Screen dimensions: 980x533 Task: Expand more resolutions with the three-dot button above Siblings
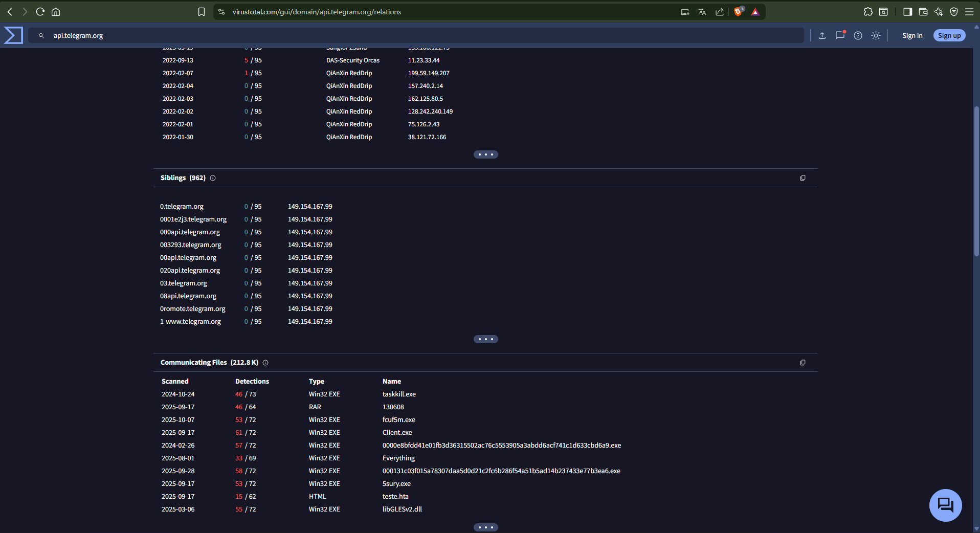485,154
